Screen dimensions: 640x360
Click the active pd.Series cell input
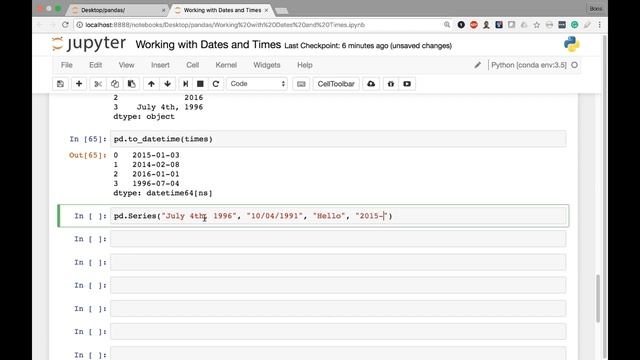click(338, 216)
